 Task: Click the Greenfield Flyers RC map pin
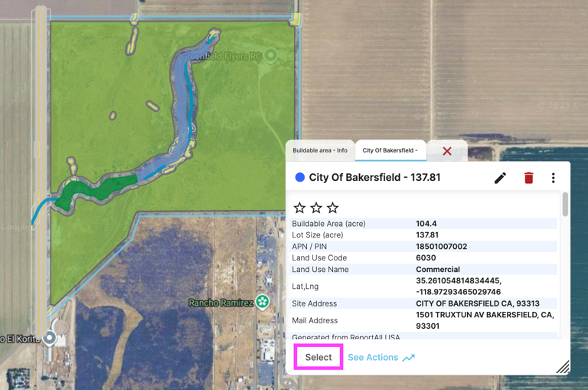(271, 56)
